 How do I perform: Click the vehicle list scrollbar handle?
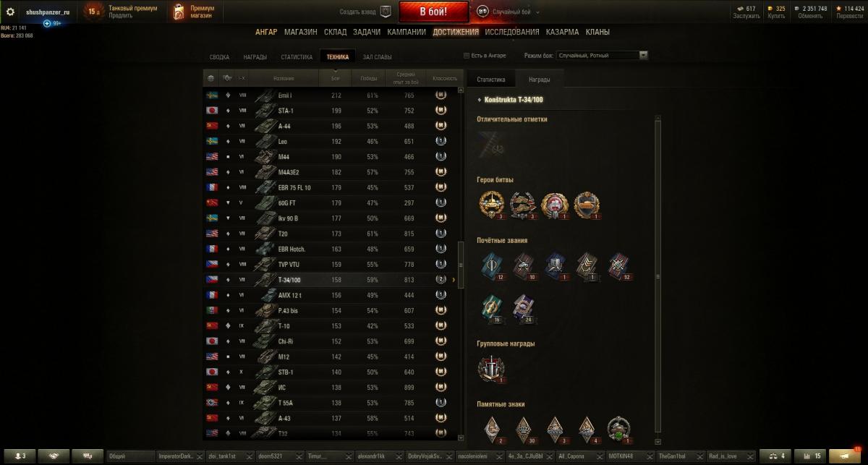(x=461, y=265)
